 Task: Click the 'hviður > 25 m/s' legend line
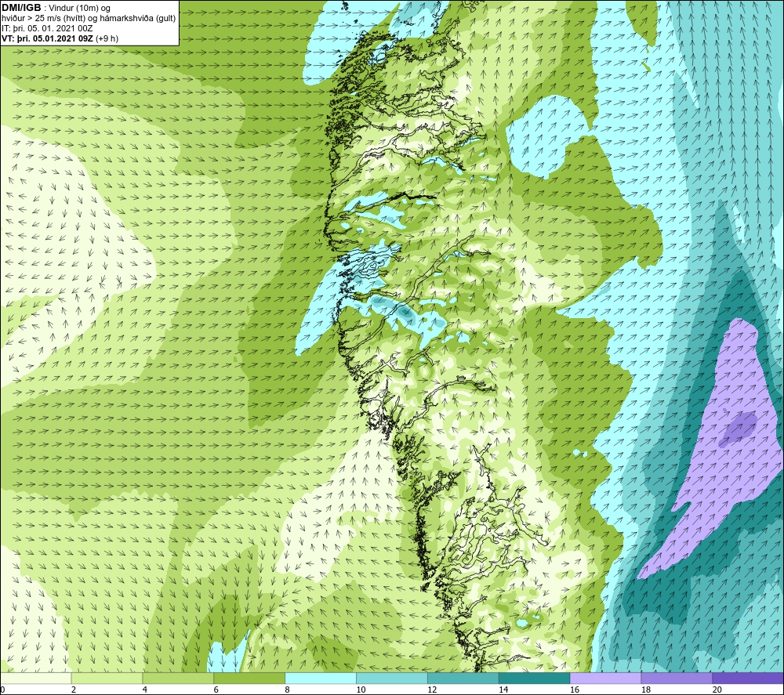coord(89,19)
